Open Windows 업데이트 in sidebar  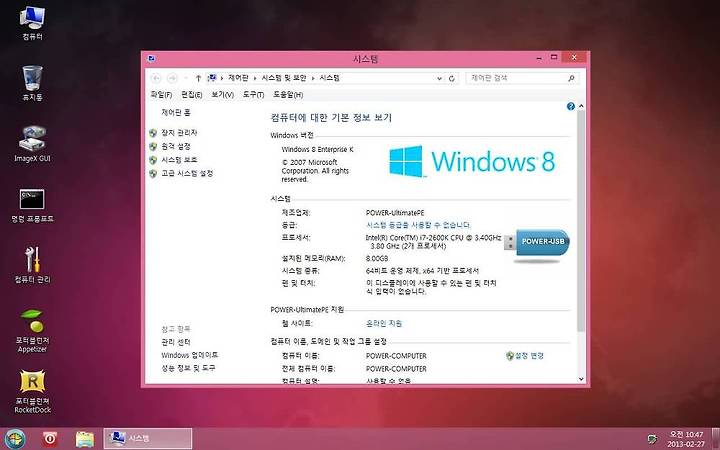coord(190,355)
